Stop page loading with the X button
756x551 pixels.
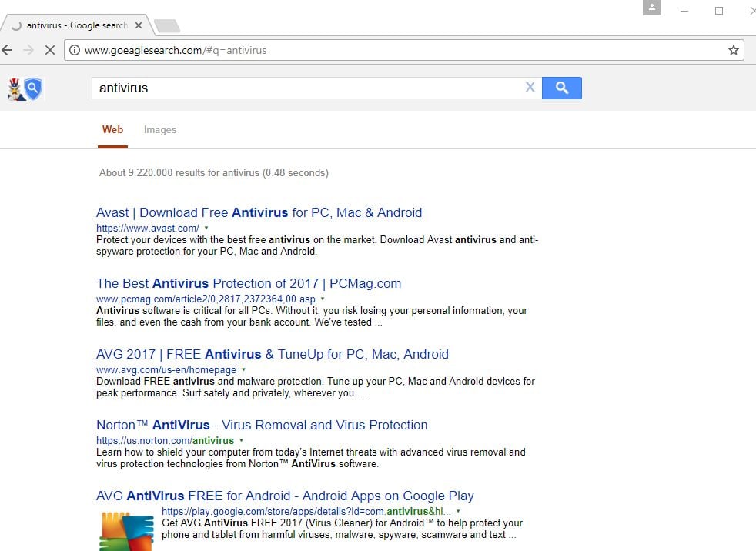point(50,50)
